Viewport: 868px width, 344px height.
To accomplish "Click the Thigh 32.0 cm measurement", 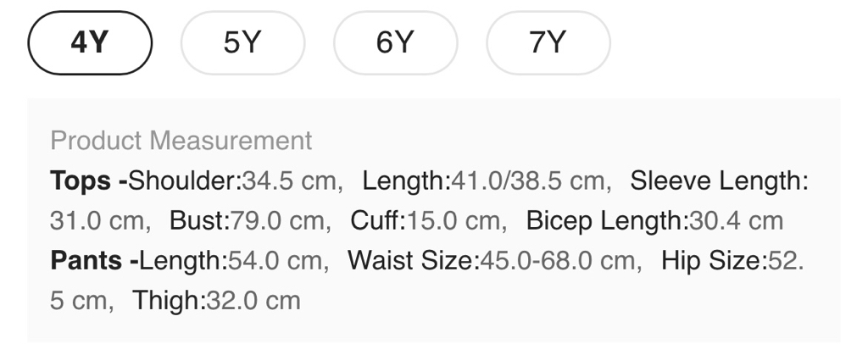I will (x=216, y=301).
